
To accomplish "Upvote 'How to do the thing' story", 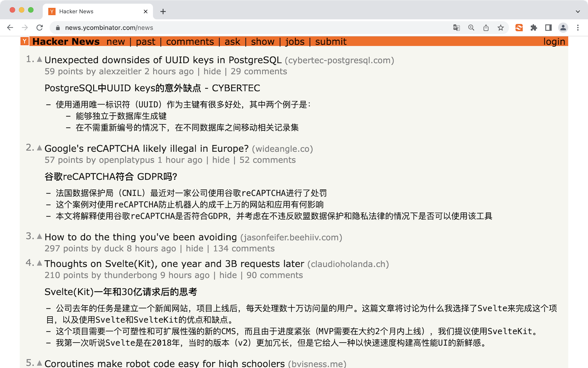I will (40, 236).
